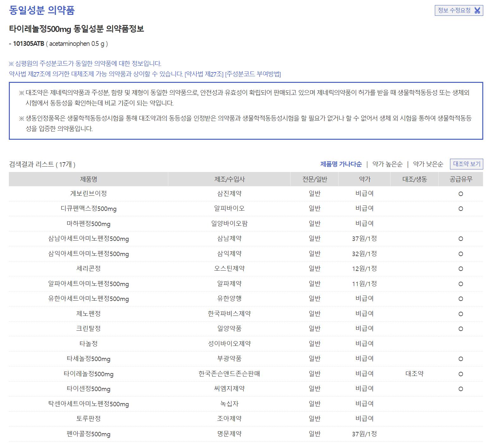The width and height of the screenshot is (494, 448).
Task: Open product 크린탈정
Action: point(89,328)
